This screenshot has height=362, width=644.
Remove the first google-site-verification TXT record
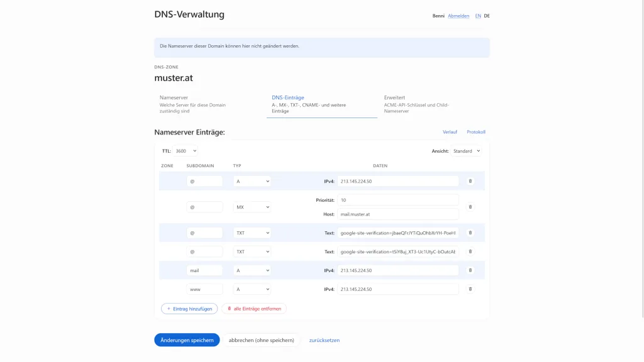click(x=470, y=233)
